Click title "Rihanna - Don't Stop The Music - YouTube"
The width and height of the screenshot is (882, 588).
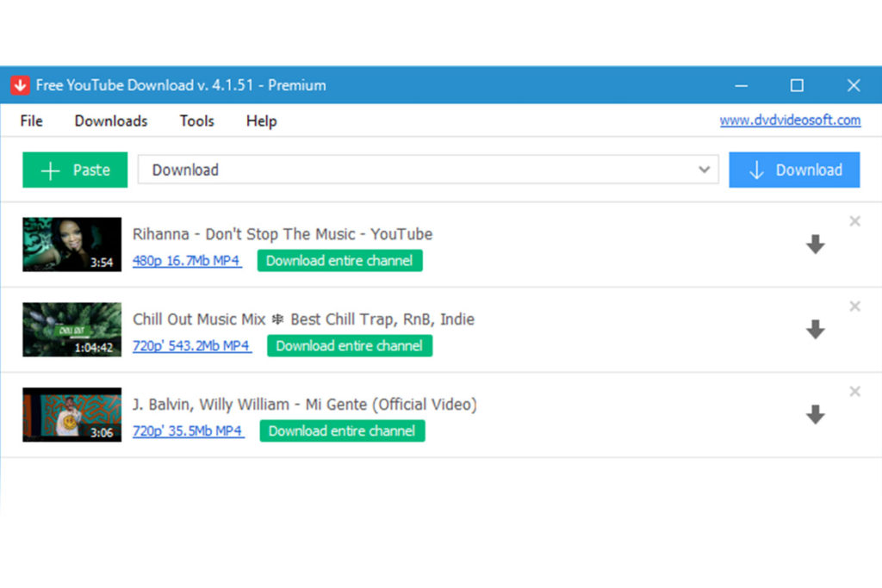[283, 234]
